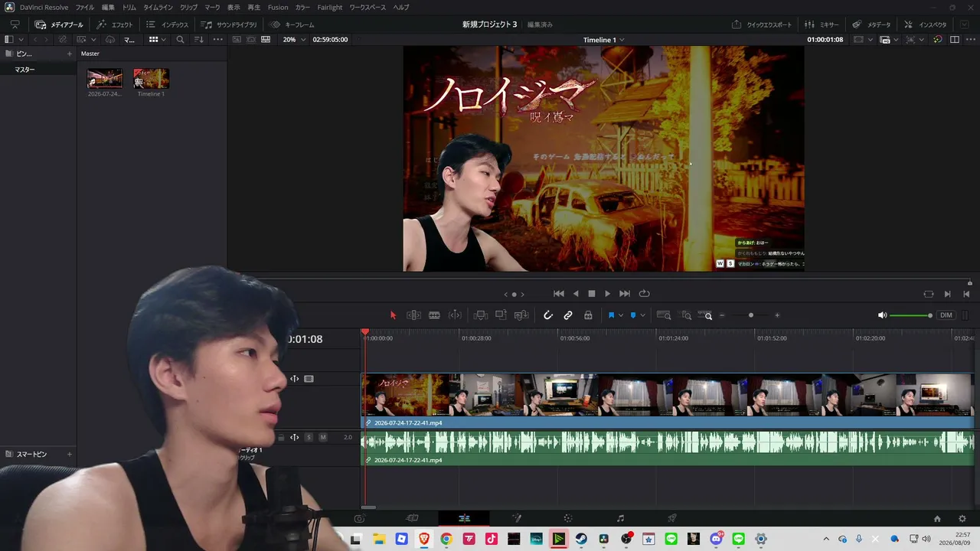Mute the monitor speaker icon
Image resolution: width=980 pixels, height=551 pixels.
[882, 315]
